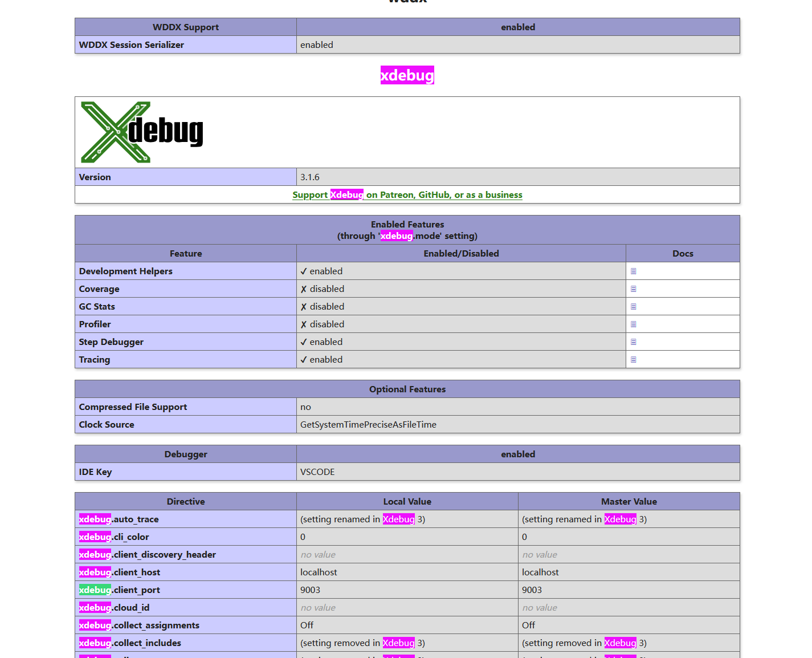Open the Tracing docs icon
812x658 pixels.
pyautogui.click(x=633, y=360)
